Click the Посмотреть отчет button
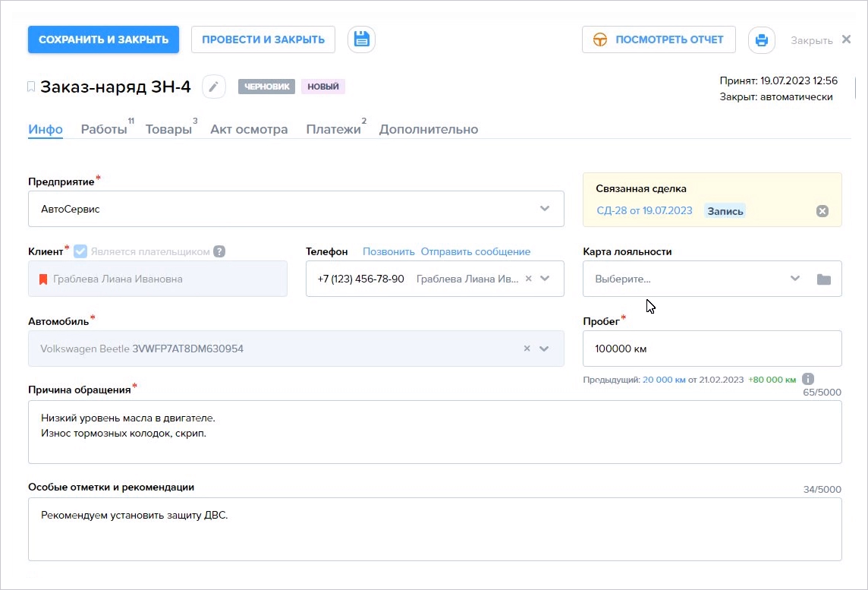Viewport: 868px width, 590px height. click(x=659, y=39)
